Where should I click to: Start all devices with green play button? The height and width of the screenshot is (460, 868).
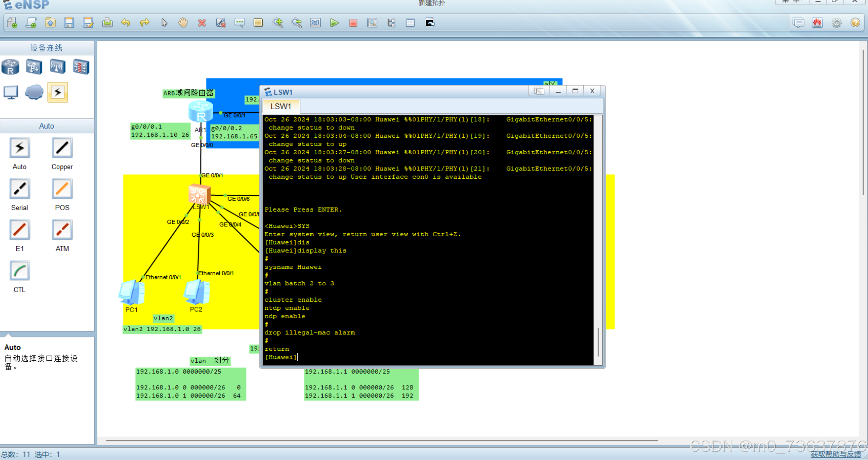[334, 23]
